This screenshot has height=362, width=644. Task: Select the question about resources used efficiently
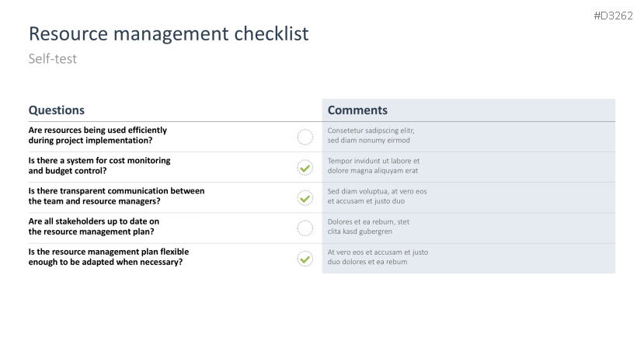coord(98,135)
